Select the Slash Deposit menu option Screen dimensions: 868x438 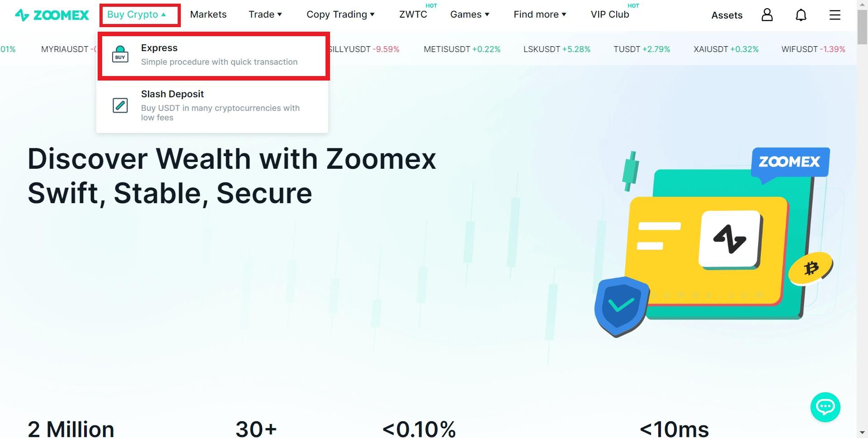click(x=212, y=106)
